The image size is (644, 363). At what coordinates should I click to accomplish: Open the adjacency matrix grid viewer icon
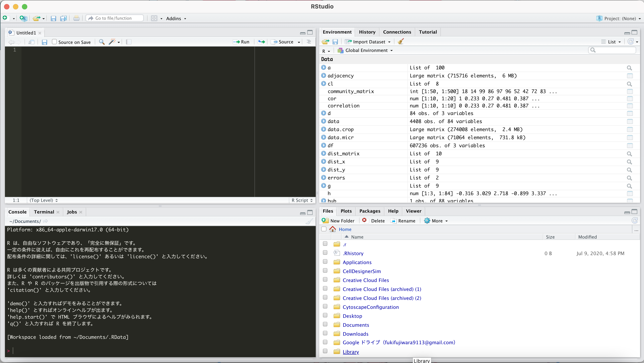point(630,76)
